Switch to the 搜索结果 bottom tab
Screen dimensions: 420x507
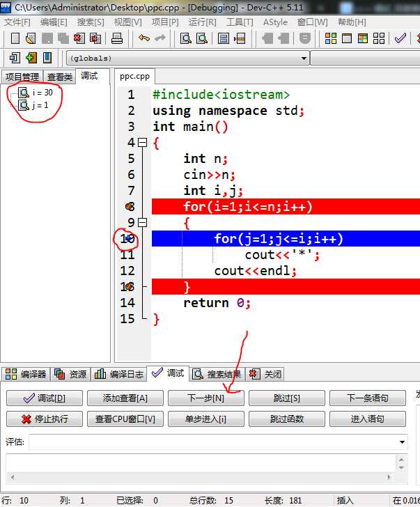tap(217, 374)
